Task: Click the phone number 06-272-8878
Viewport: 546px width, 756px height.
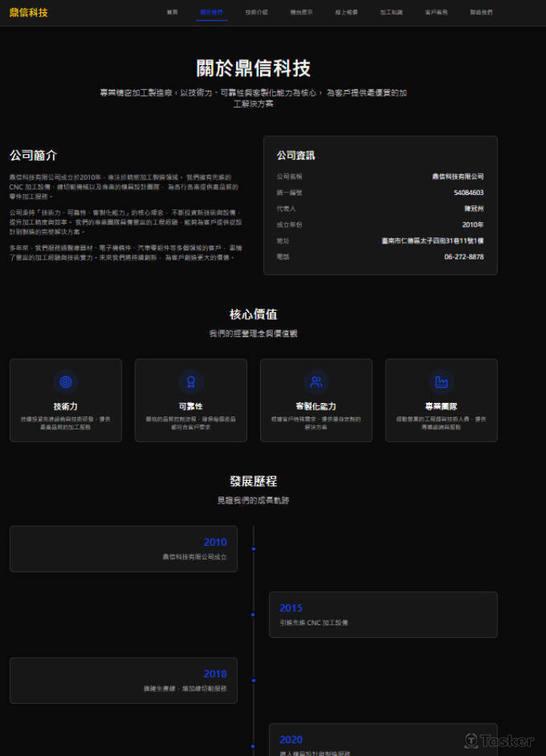Action: tap(464, 257)
